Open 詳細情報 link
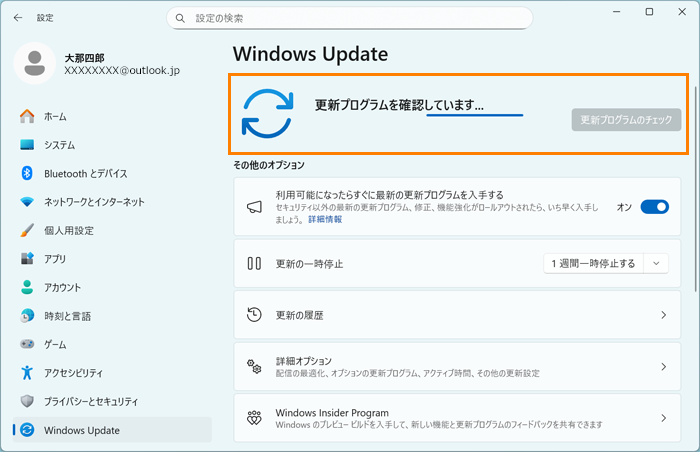Image resolution: width=700 pixels, height=452 pixels. coord(325,219)
